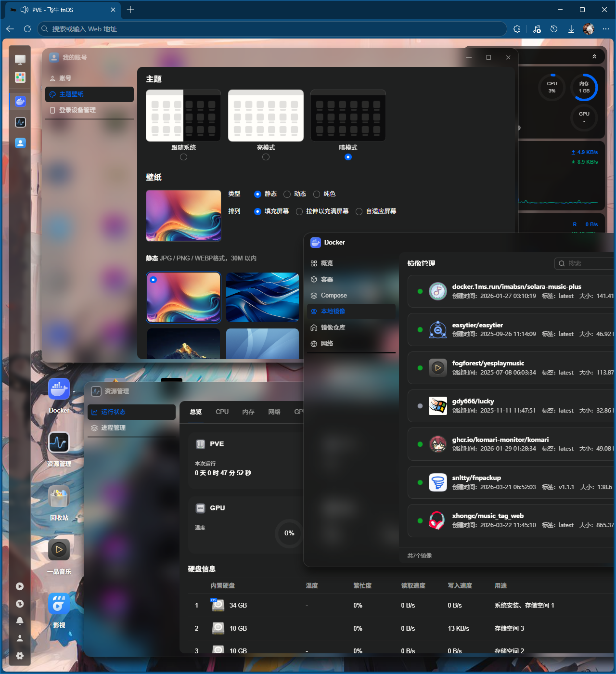
Task: Select the 跟随系统 theme radio button
Action: (183, 157)
